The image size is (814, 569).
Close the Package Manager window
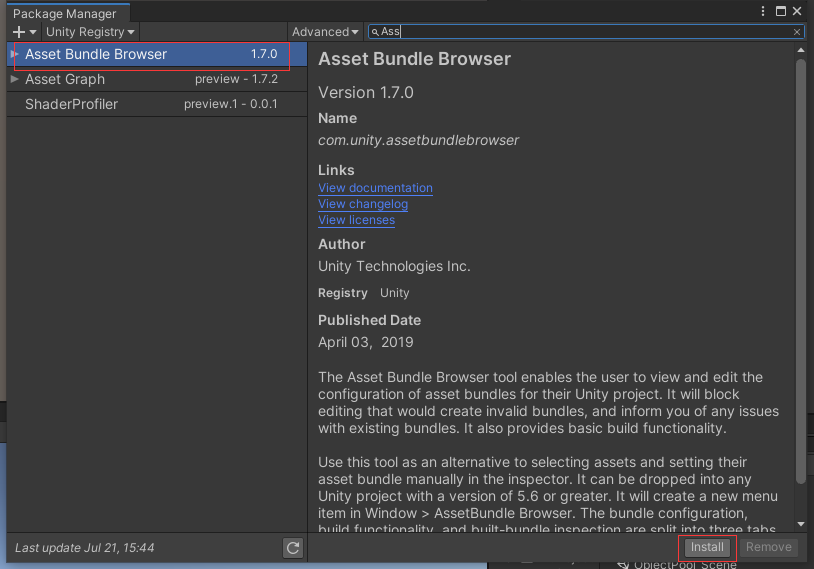tap(797, 11)
